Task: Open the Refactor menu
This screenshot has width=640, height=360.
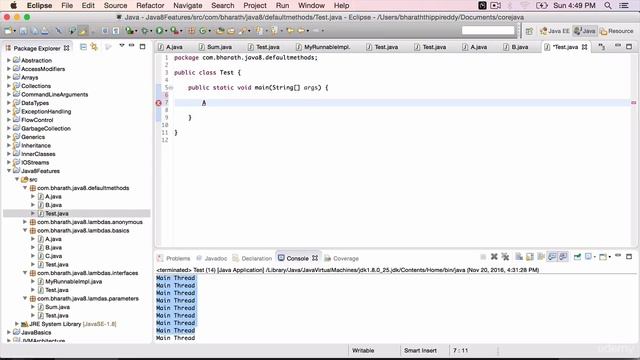Action: [x=150, y=5]
